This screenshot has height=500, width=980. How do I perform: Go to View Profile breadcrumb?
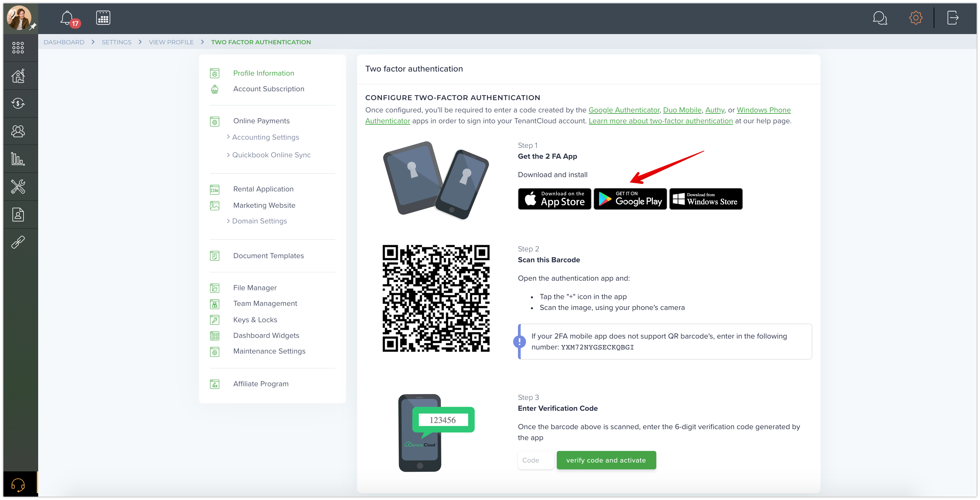pos(171,42)
